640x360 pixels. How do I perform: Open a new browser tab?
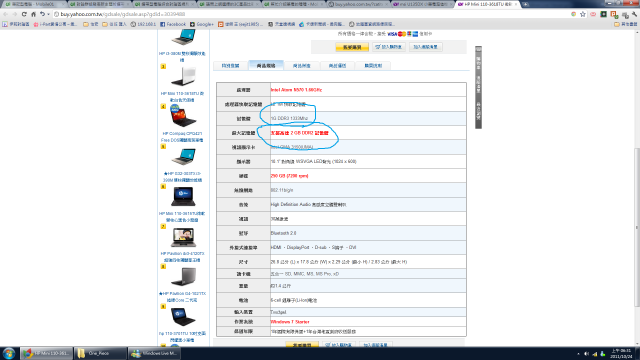[x=526, y=4]
